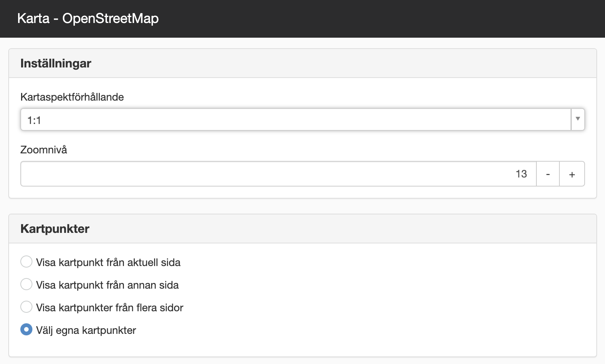Decrease zoom level with the minus button
605x364 pixels.
(548, 174)
